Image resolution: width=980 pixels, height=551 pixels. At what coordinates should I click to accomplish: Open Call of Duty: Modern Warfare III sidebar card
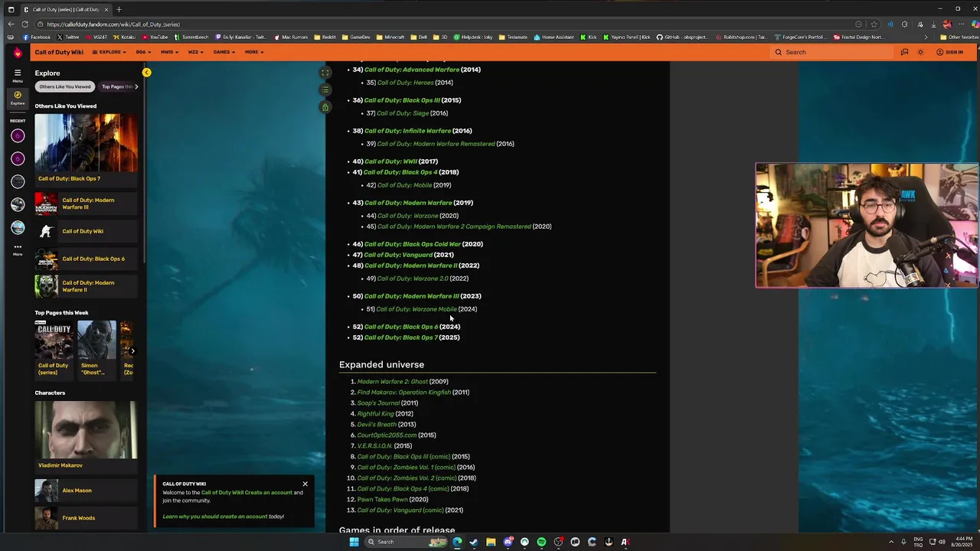(86, 204)
